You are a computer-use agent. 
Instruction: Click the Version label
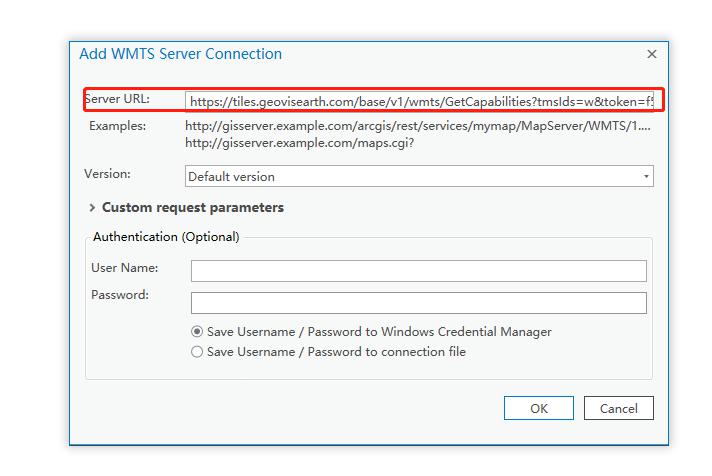tap(107, 174)
